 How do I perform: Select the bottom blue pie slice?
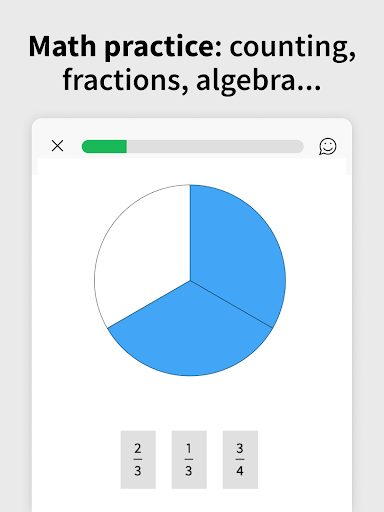[190, 337]
